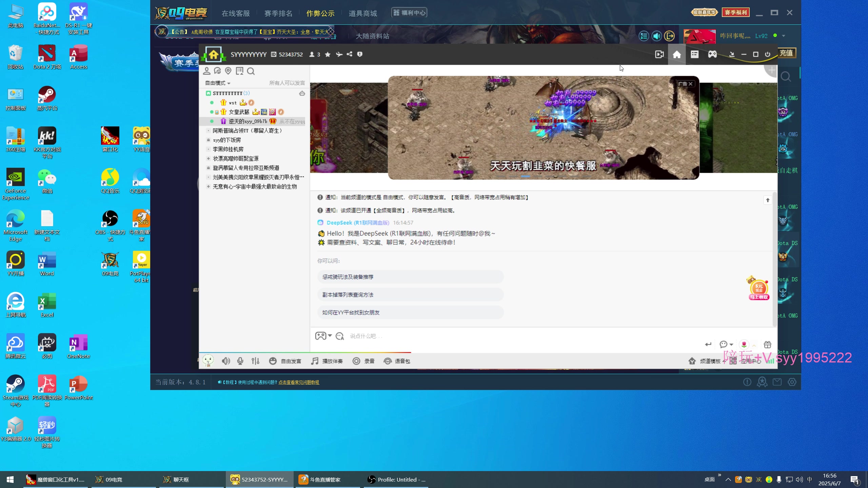The height and width of the screenshot is (488, 868).
Task: Open 斗鱼直播管家 from the taskbar
Action: click(x=327, y=479)
